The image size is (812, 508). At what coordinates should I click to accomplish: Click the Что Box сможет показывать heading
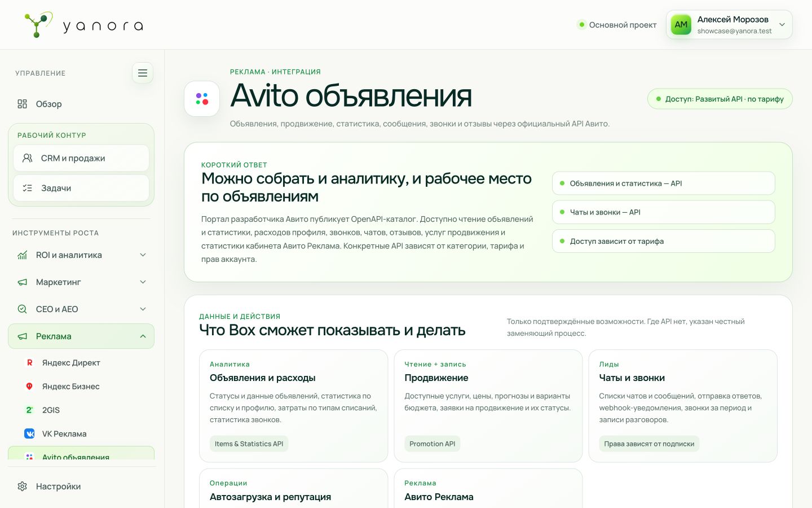332,330
